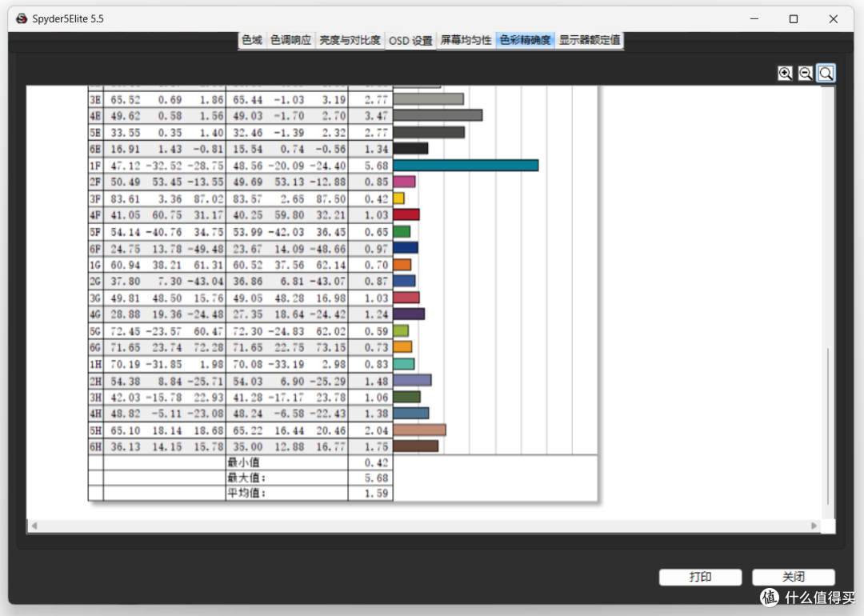Click the yellow 3F color bar
This screenshot has width=864, height=616.
(x=399, y=198)
